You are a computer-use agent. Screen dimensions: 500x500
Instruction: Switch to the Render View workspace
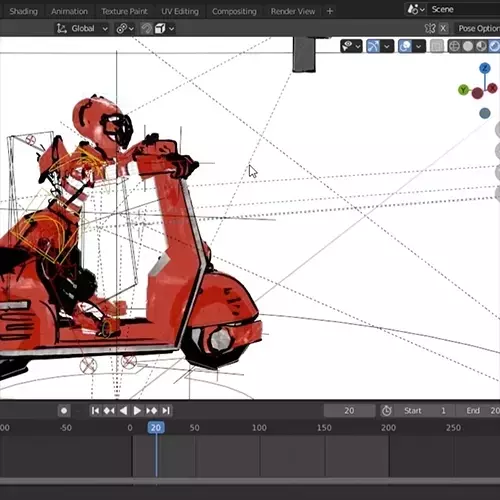click(x=293, y=11)
